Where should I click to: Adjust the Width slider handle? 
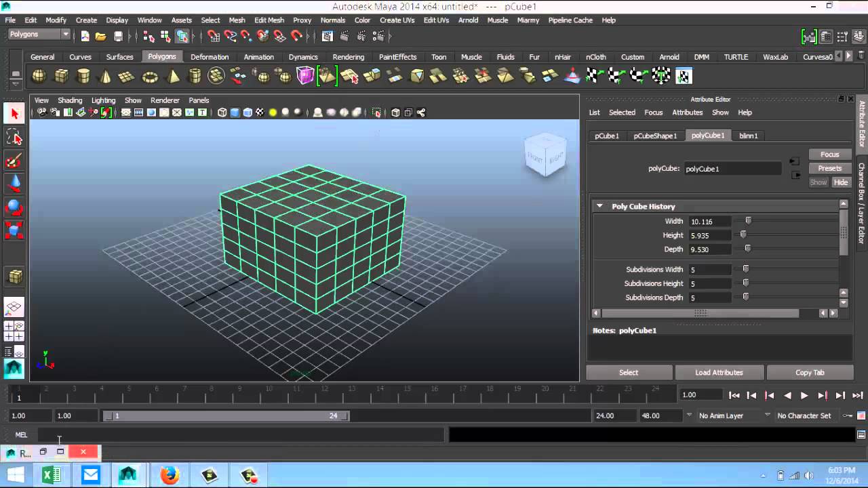tap(748, 221)
